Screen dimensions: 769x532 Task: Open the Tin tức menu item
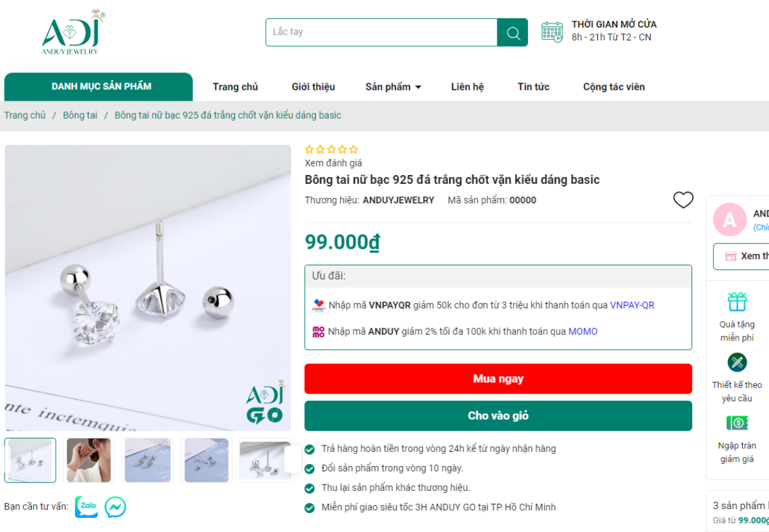(533, 87)
